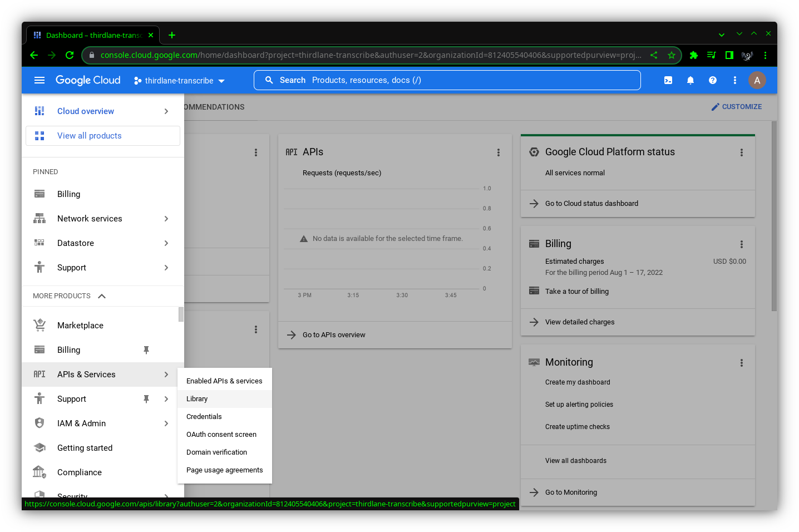Image resolution: width=799 pixels, height=532 pixels.
Task: Select Enabled APIs & services submenu item
Action: 225,381
